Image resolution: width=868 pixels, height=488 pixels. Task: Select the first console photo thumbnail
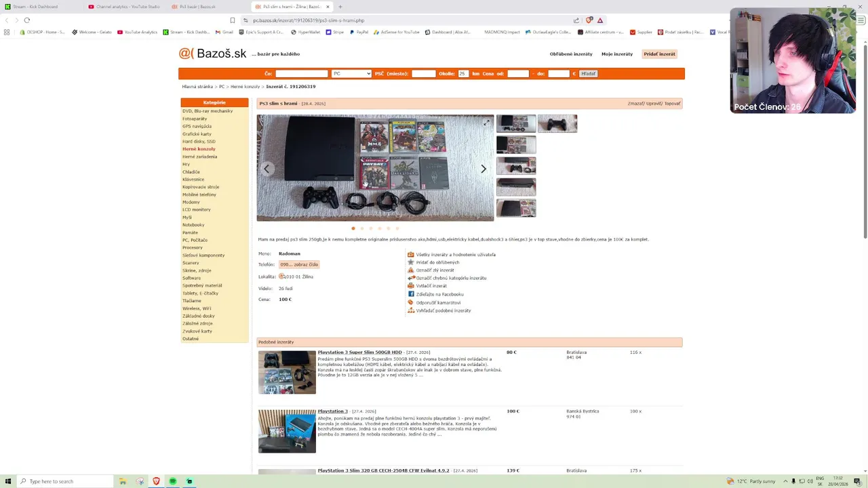(516, 123)
